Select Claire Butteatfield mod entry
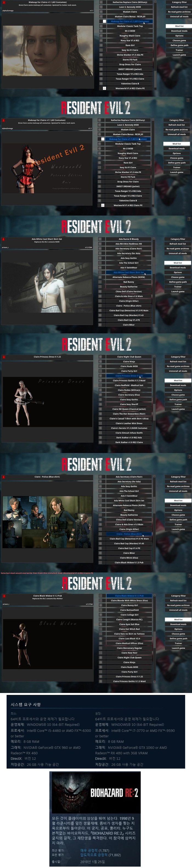Image resolution: width=192 pixels, height=868 pixels. tap(129, 610)
